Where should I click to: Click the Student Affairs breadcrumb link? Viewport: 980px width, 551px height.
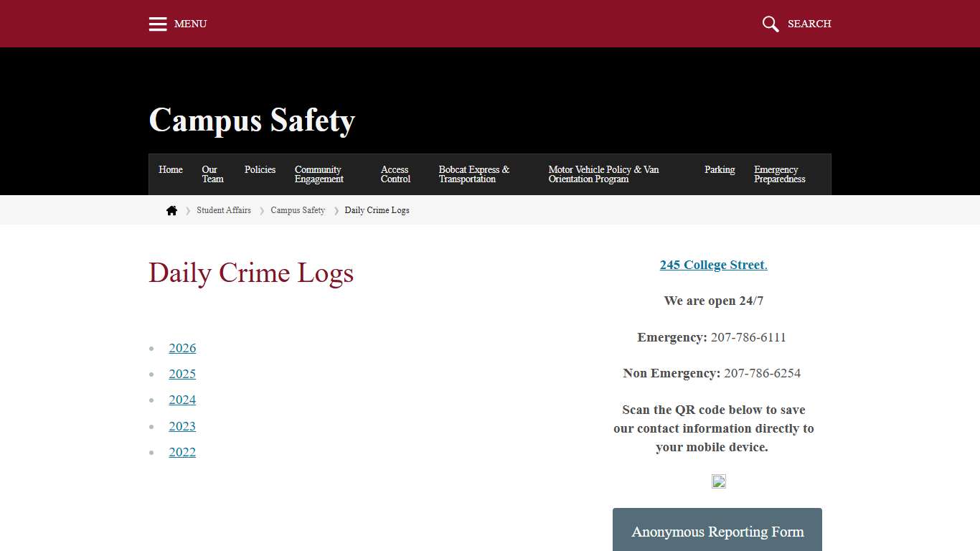point(224,209)
